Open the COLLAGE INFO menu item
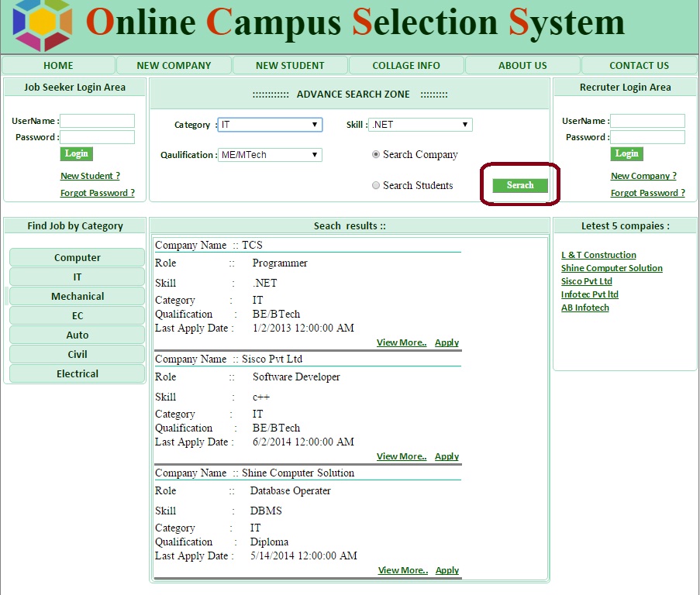 [406, 66]
